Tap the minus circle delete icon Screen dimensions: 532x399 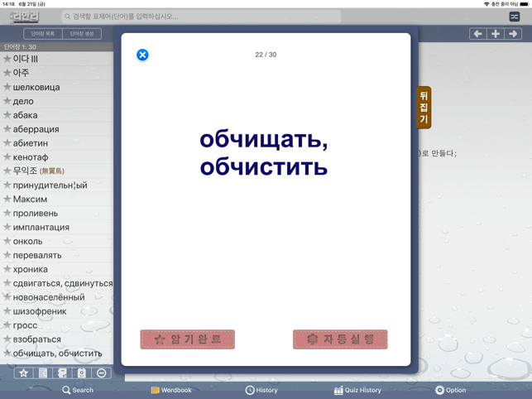pyautogui.click(x=102, y=373)
